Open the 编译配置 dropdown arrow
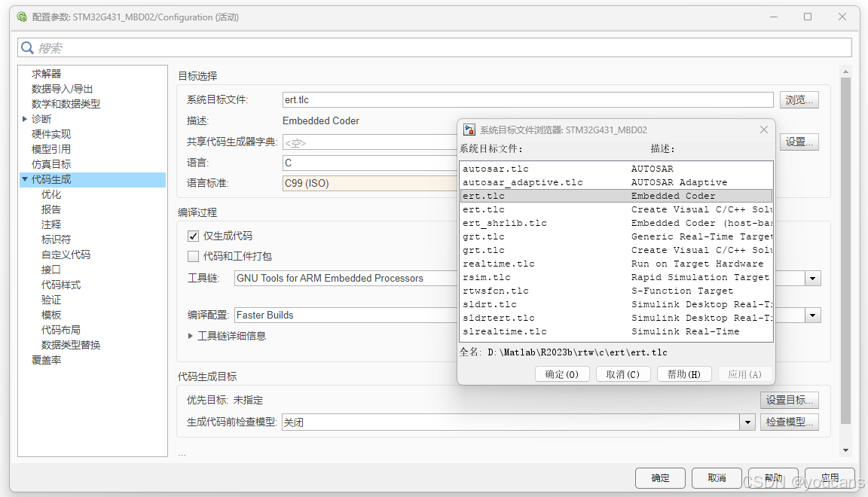The width and height of the screenshot is (868, 497). click(813, 316)
